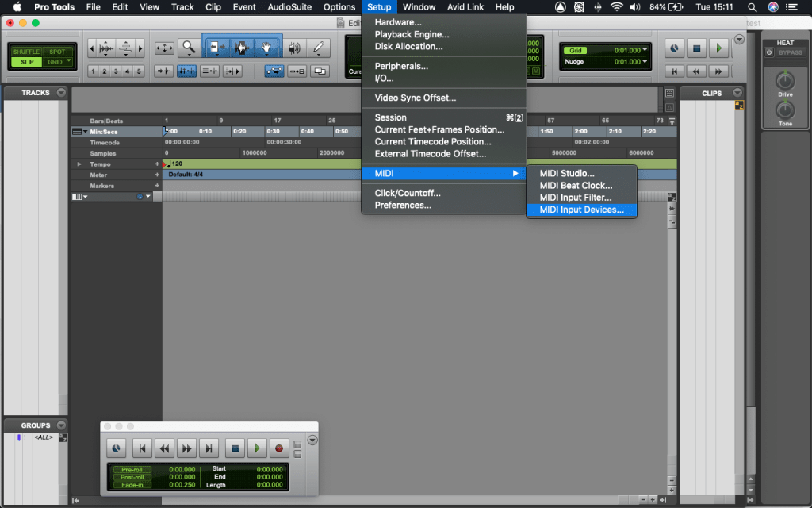
Task: Open Grid value dropdown in toolbar
Action: pos(645,50)
